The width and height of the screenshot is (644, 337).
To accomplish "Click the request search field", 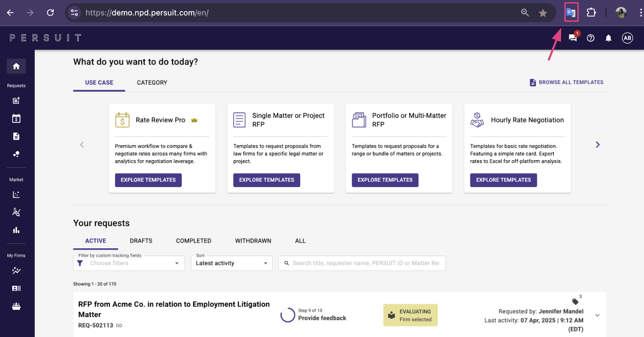I will [x=362, y=263].
